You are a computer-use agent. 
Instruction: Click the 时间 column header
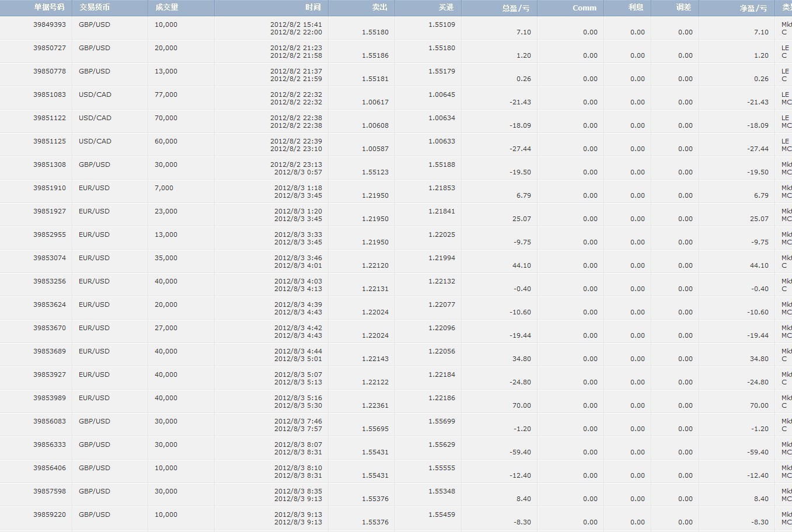click(x=271, y=8)
